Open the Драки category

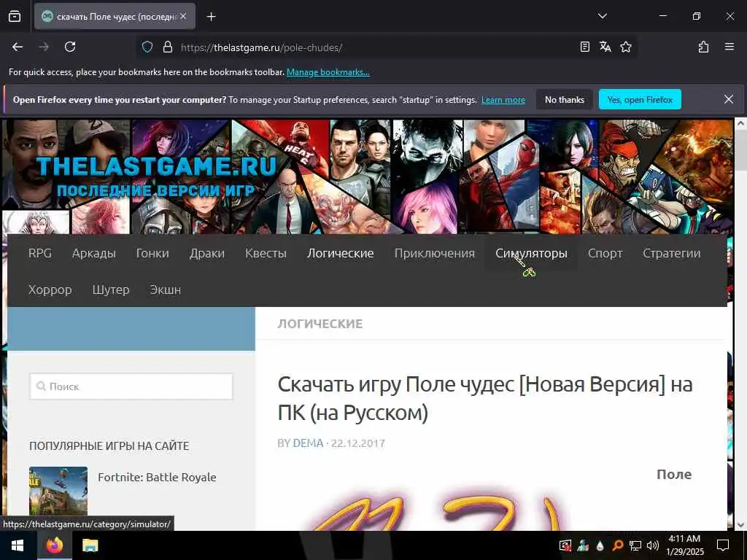tap(206, 253)
